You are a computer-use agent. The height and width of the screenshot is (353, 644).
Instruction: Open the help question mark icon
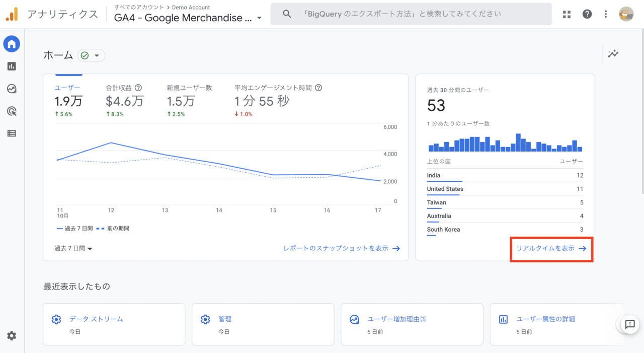(587, 14)
